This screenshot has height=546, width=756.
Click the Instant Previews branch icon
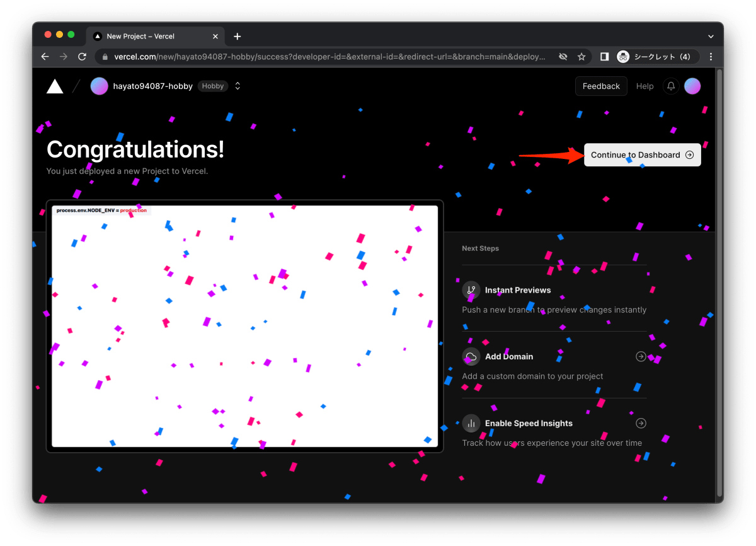(x=471, y=290)
